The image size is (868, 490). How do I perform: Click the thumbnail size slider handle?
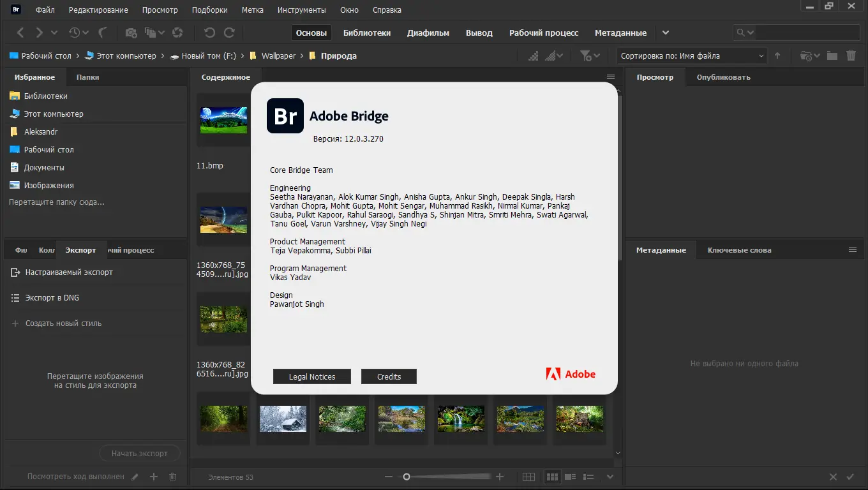coord(407,477)
